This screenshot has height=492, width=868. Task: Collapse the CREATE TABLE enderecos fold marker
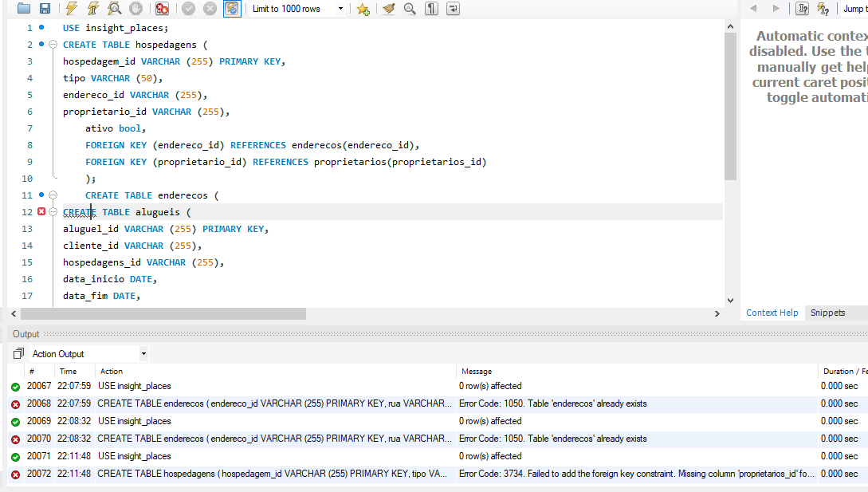coord(53,195)
